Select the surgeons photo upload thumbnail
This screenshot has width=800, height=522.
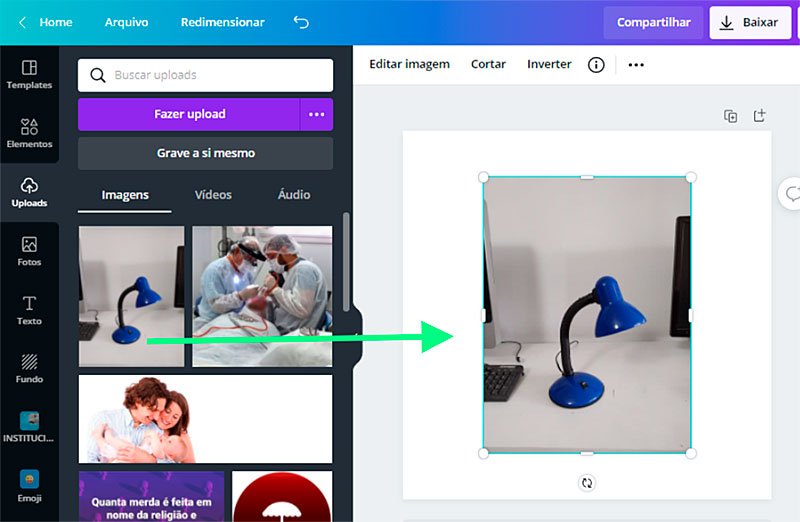click(262, 296)
